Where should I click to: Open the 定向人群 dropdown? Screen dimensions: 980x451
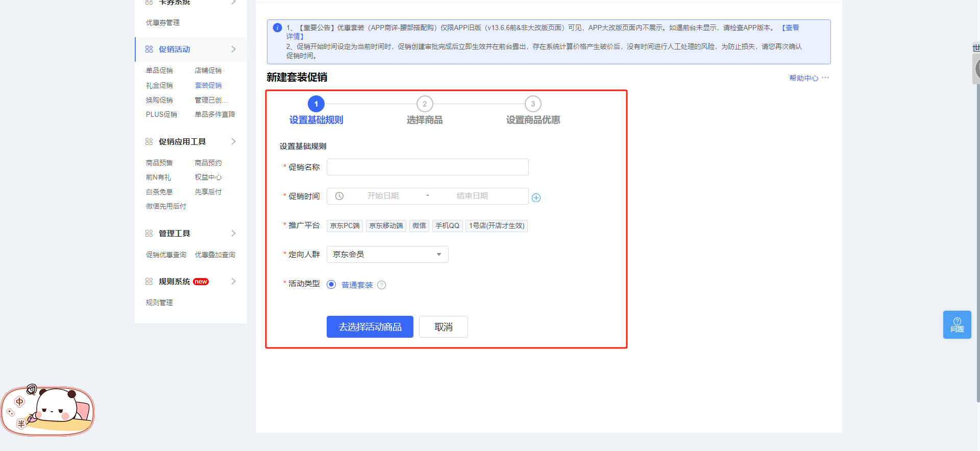(x=387, y=255)
